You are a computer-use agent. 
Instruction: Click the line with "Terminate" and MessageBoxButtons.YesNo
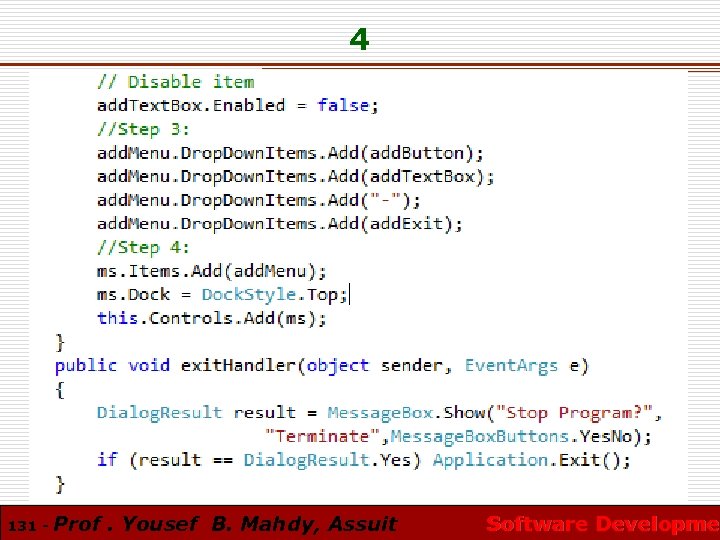(x=458, y=436)
